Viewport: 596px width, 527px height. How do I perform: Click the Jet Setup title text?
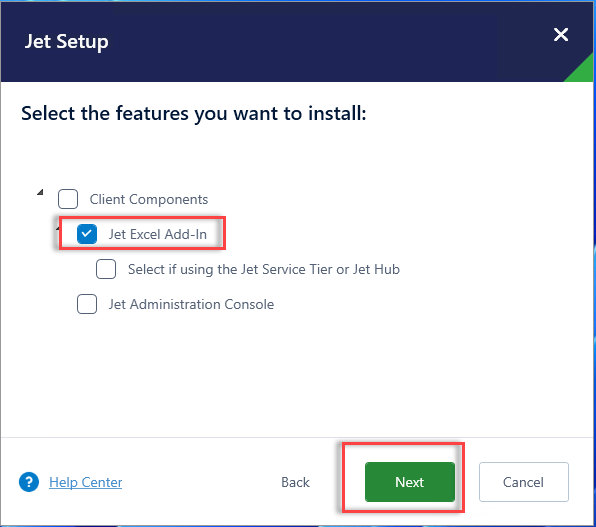(67, 41)
